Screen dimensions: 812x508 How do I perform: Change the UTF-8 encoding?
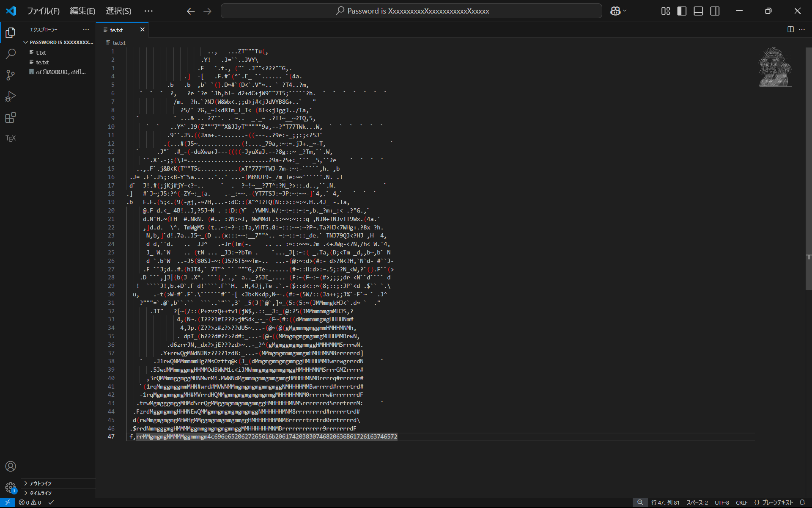[x=722, y=502]
